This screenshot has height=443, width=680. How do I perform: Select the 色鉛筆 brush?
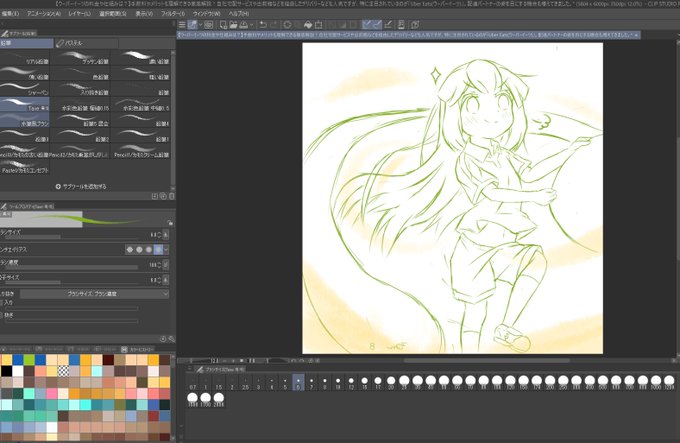click(80, 73)
